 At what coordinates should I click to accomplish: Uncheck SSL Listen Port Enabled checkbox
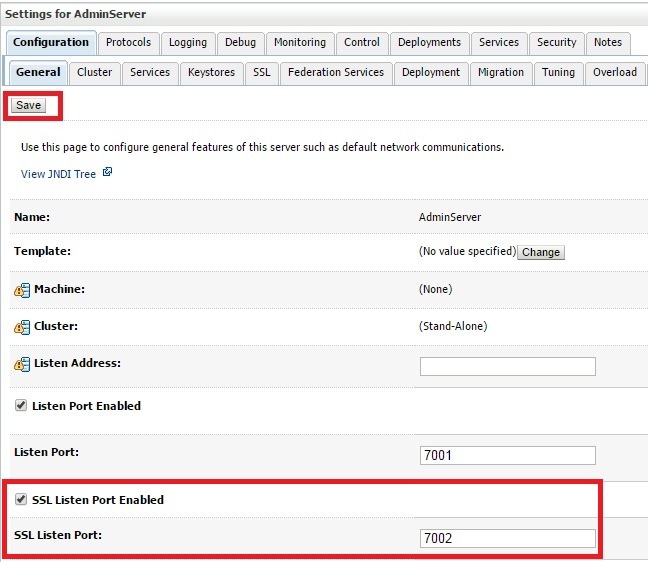click(x=21, y=499)
